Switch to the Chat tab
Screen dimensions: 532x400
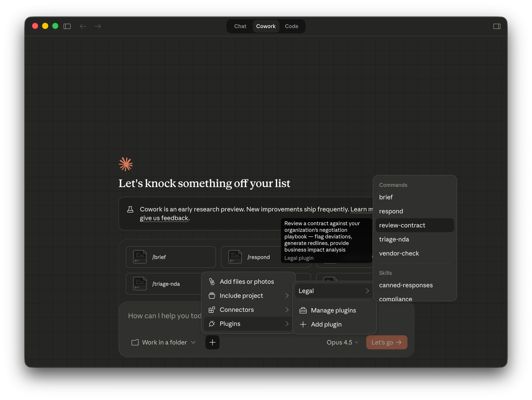click(x=240, y=26)
